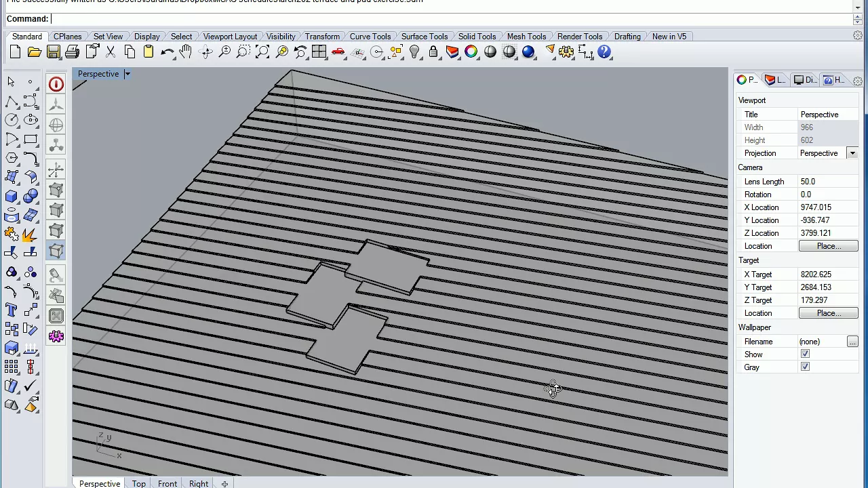Click the red car Named Views icon
Viewport: 868px width, 488px height.
338,52
